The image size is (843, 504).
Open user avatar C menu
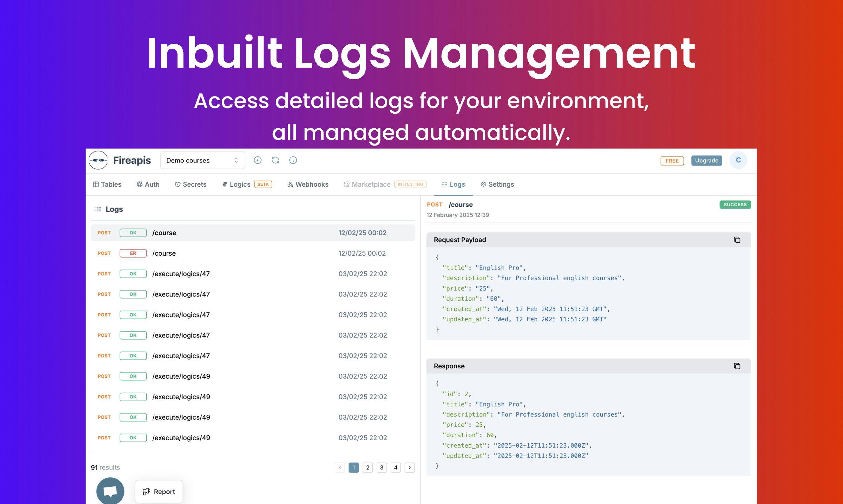coord(738,160)
